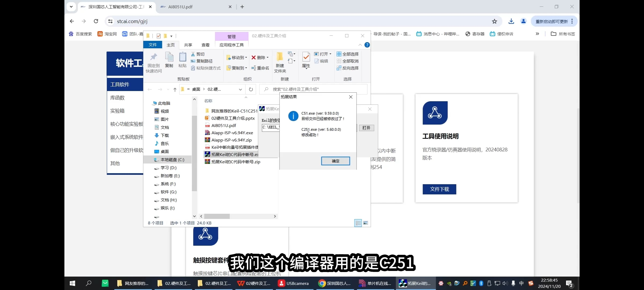Open the Chrome downloads icon
The height and width of the screenshot is (290, 644).
pyautogui.click(x=511, y=21)
